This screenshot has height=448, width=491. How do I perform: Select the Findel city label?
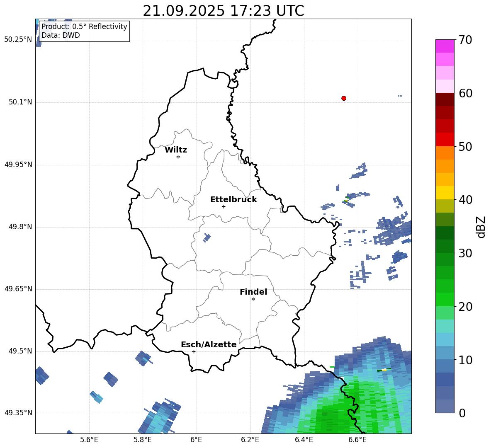pyautogui.click(x=253, y=292)
